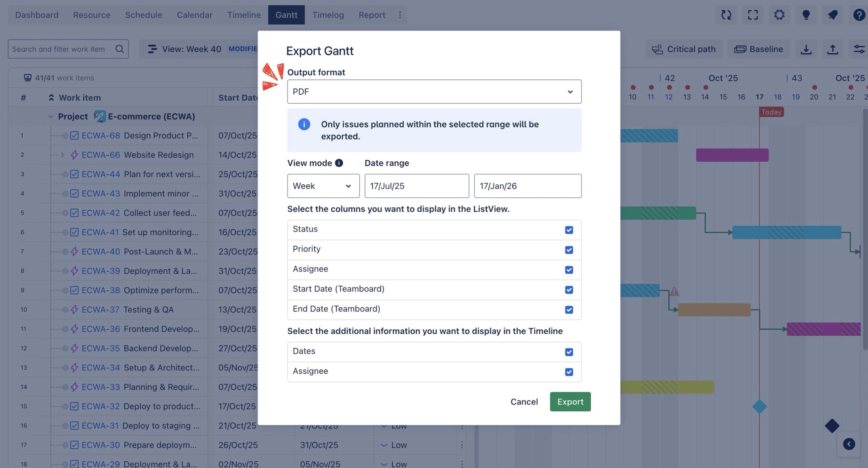
Task: Click the magnifier icon in the search box
Action: click(x=119, y=49)
